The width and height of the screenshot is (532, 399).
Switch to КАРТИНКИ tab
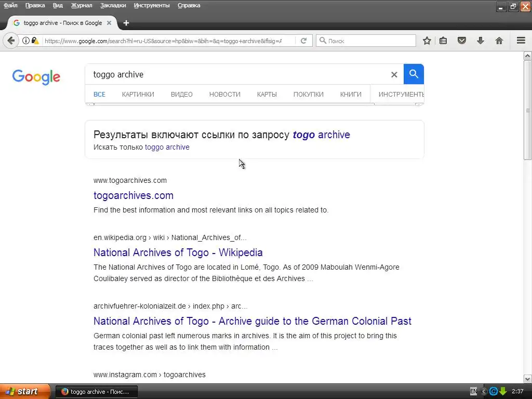point(138,95)
